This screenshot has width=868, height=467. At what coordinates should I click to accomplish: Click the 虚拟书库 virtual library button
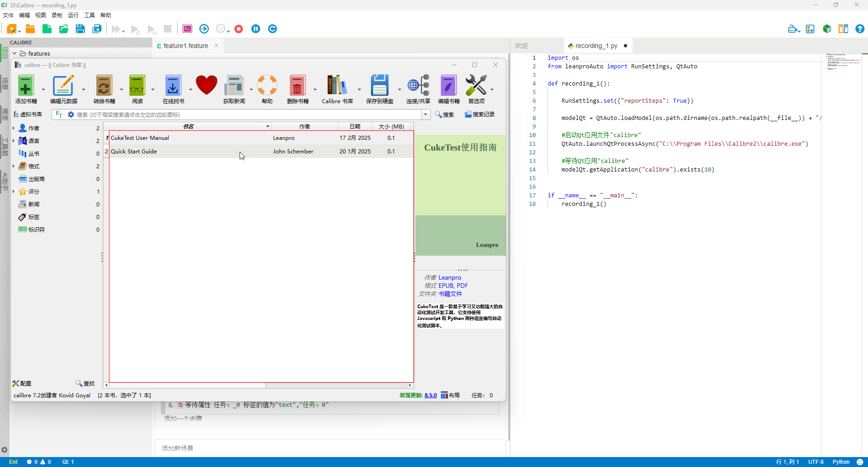[x=28, y=114]
